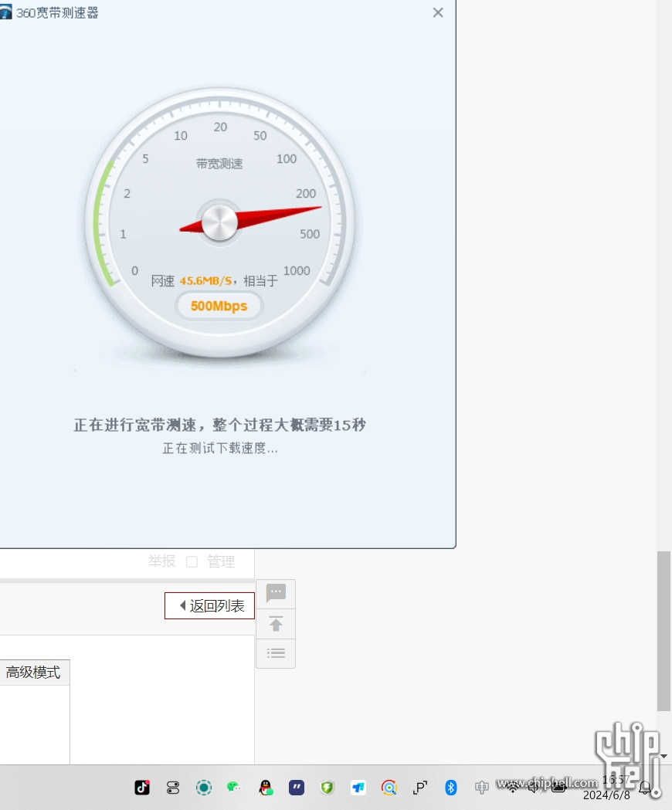Click the toggle-switch tray icon
The image size is (672, 810).
[x=173, y=788]
